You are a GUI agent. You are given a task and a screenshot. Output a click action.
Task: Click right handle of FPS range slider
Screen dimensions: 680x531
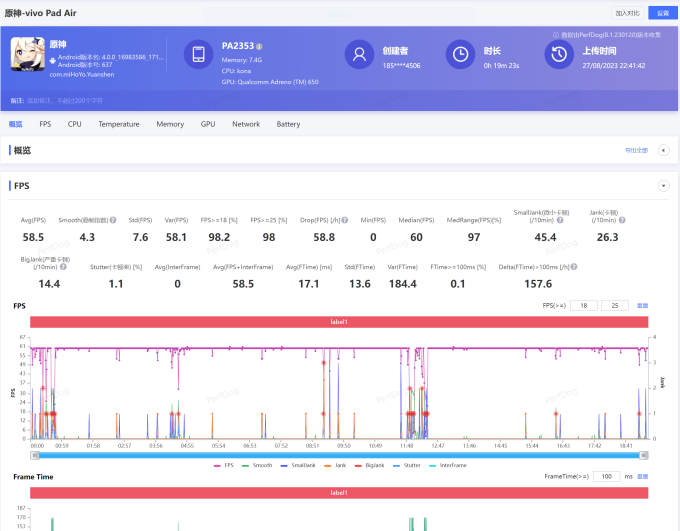pyautogui.click(x=644, y=455)
